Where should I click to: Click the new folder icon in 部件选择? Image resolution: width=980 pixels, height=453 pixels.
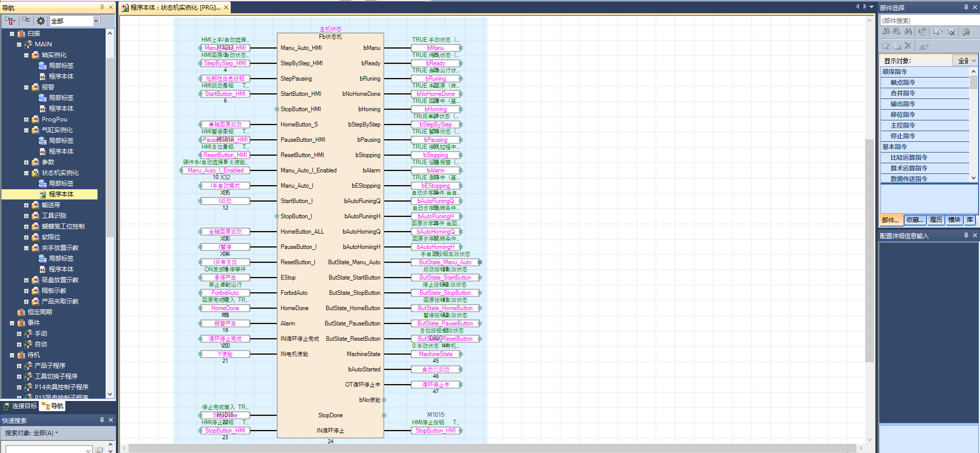(897, 46)
